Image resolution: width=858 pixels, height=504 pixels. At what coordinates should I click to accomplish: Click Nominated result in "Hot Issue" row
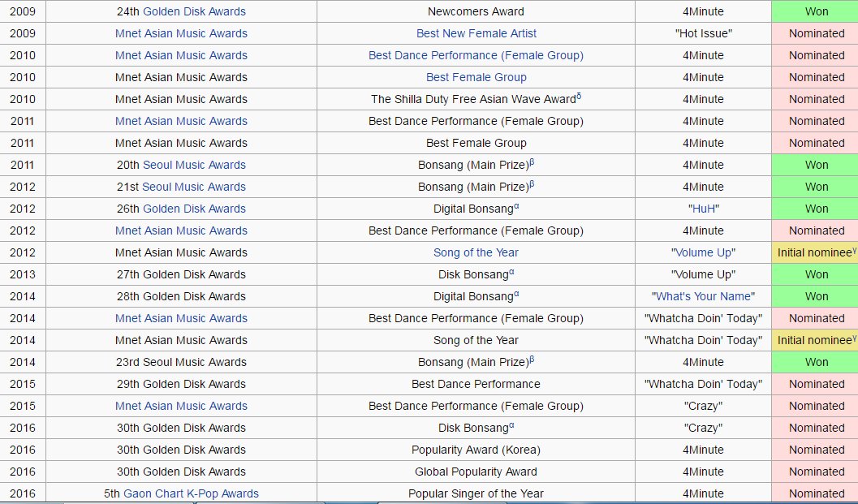click(x=817, y=33)
